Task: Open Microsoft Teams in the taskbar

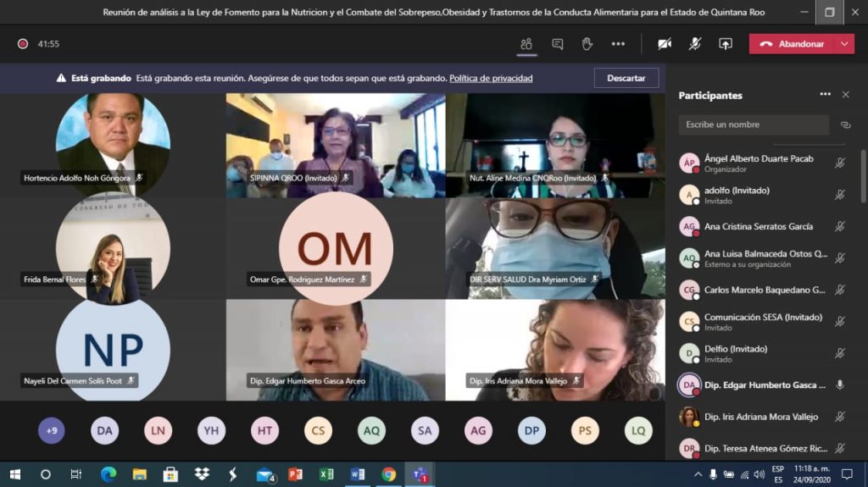Action: tap(419, 474)
